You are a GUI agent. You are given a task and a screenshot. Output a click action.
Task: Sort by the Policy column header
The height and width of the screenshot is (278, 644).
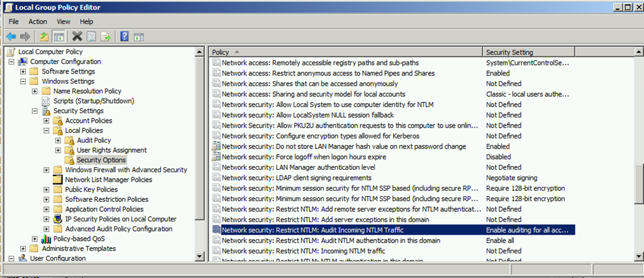[346, 52]
